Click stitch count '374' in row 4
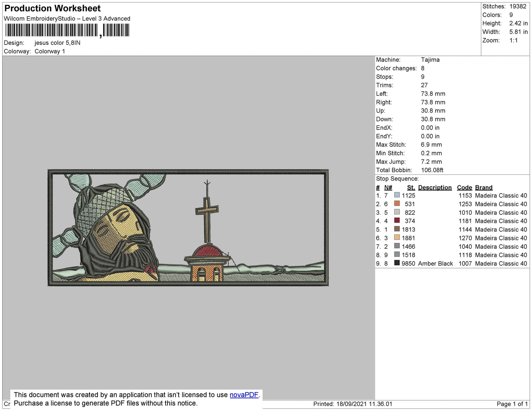The image size is (532, 411). click(410, 221)
